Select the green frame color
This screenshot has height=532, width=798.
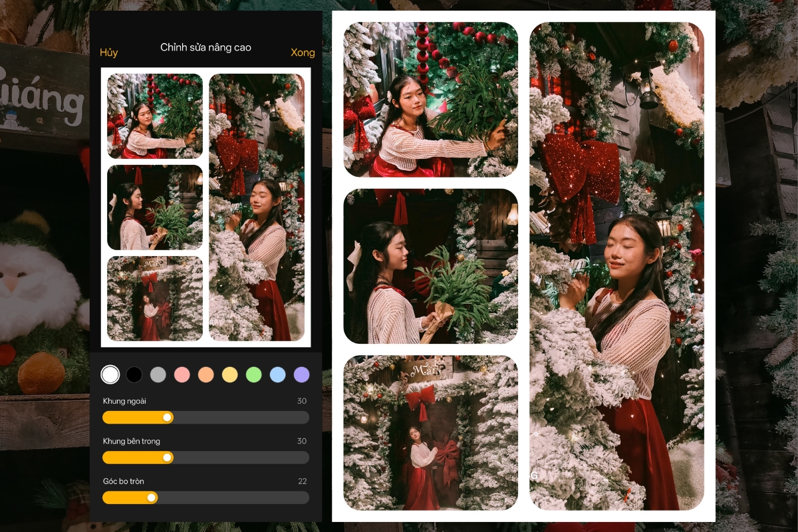254,374
